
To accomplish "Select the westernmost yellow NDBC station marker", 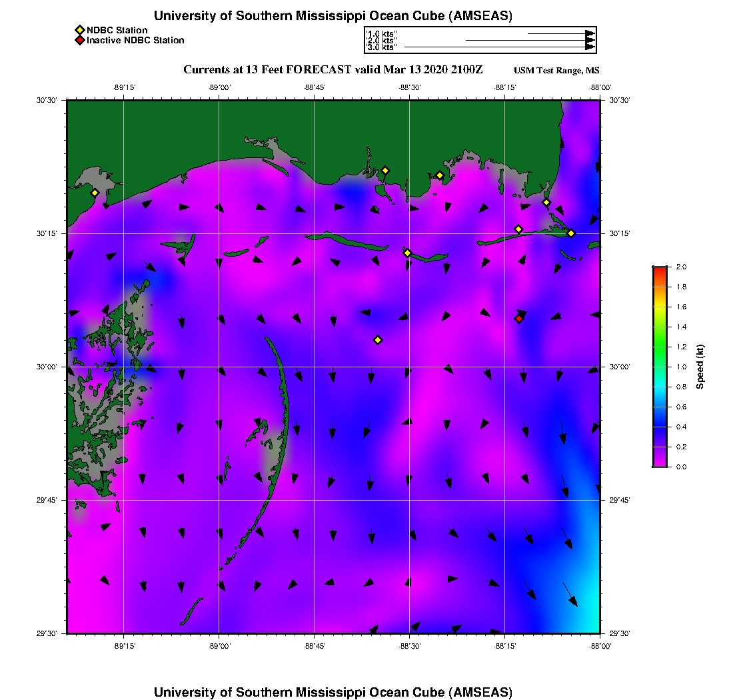I will (95, 193).
